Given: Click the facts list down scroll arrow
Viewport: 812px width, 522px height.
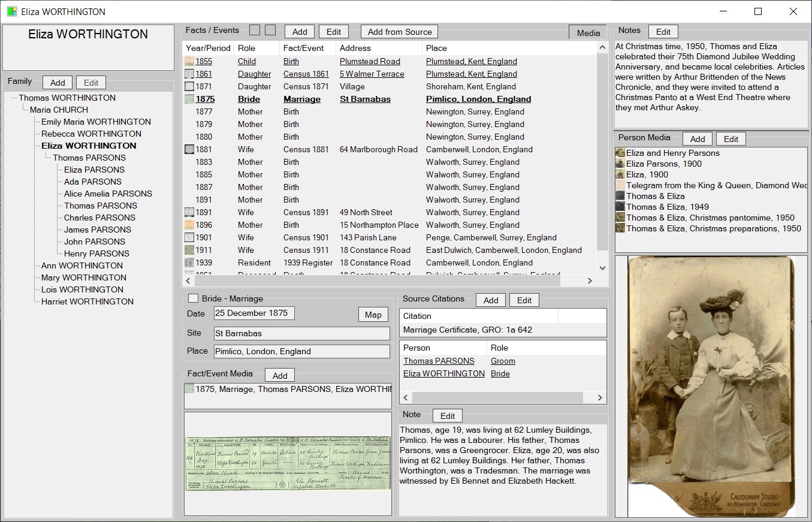Looking at the screenshot, I should pos(603,268).
